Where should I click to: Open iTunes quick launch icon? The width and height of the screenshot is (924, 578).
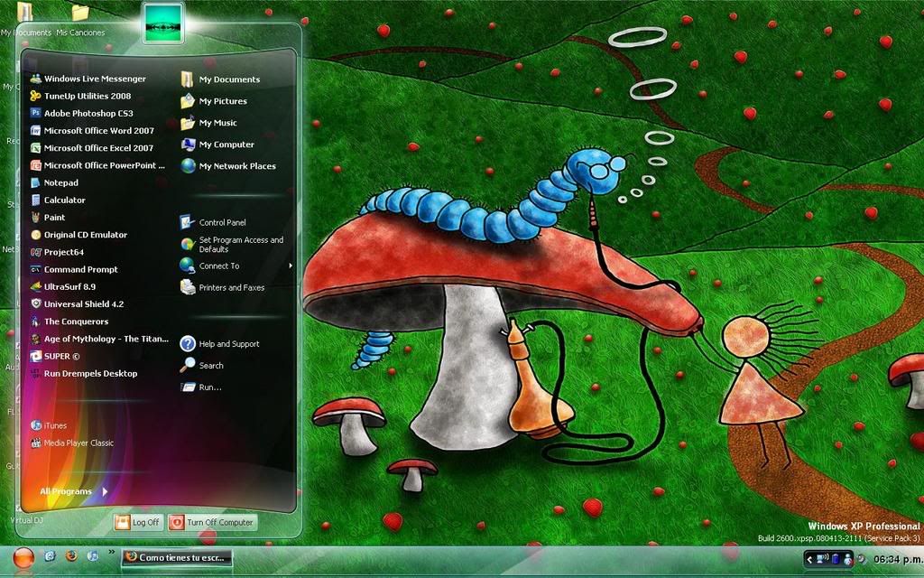[x=93, y=555]
